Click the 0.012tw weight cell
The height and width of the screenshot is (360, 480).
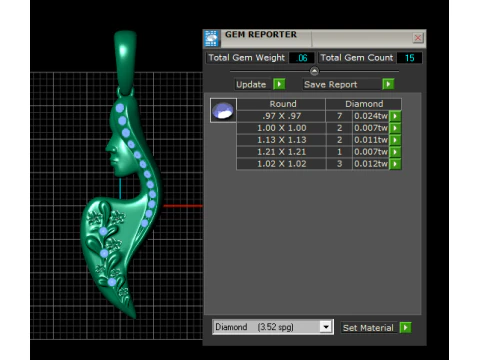[x=371, y=164]
